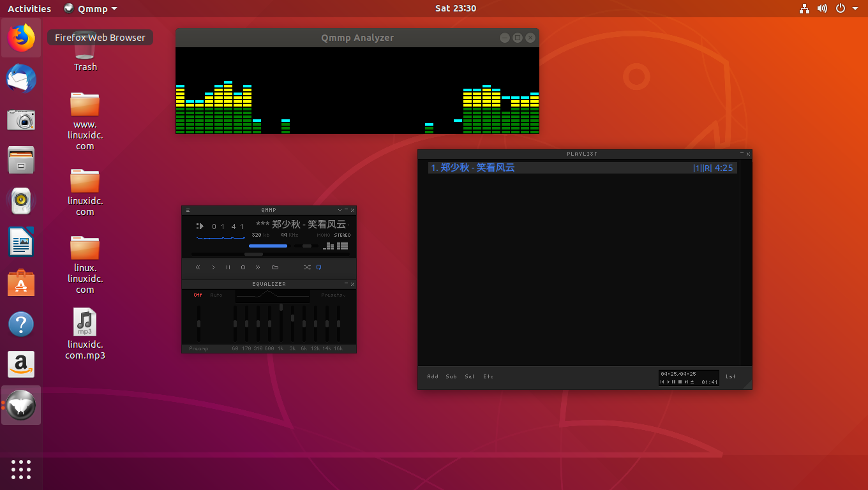Click the playlist Lst button
The width and height of the screenshot is (868, 490).
(x=730, y=376)
